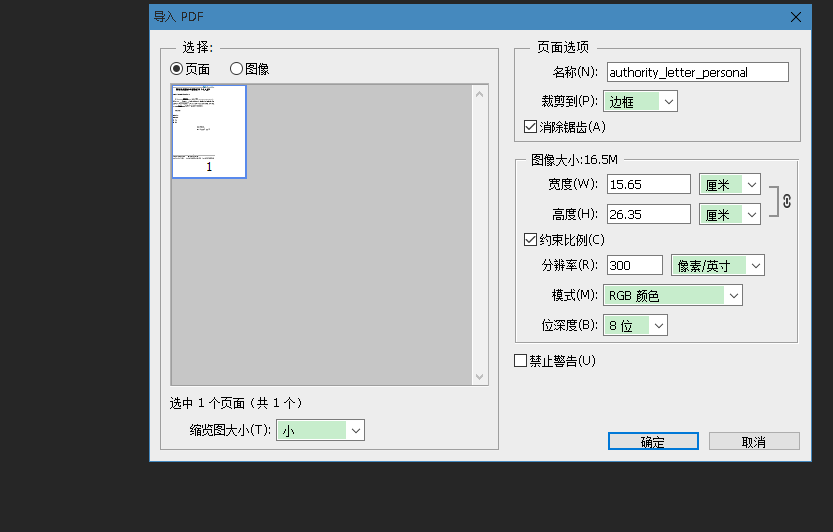
Task: Open the height unit 厘米 dropdown
Action: [x=730, y=214]
